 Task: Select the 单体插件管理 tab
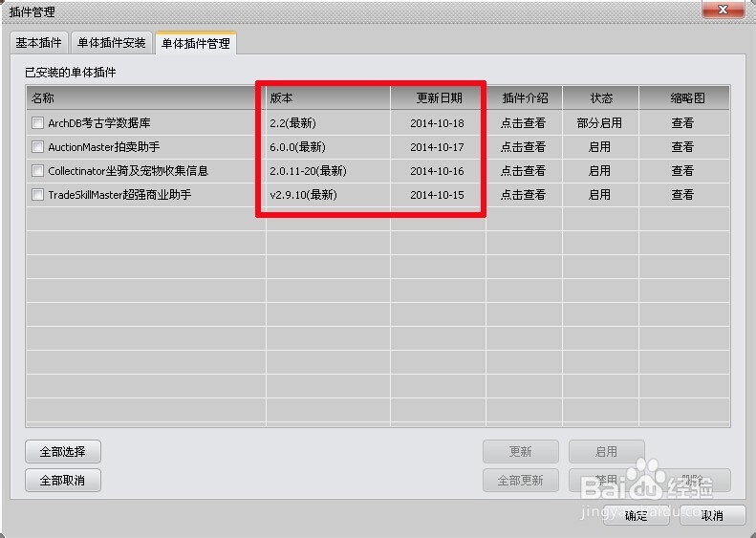point(196,43)
